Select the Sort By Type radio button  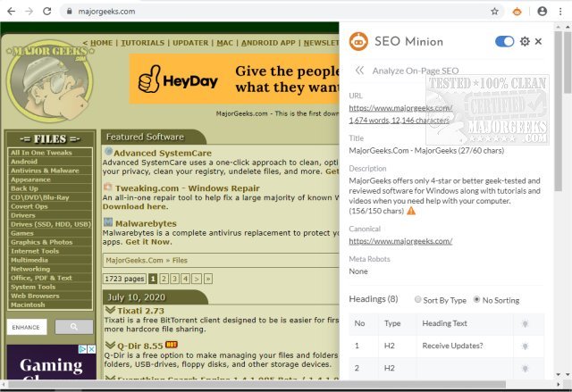[x=417, y=299]
